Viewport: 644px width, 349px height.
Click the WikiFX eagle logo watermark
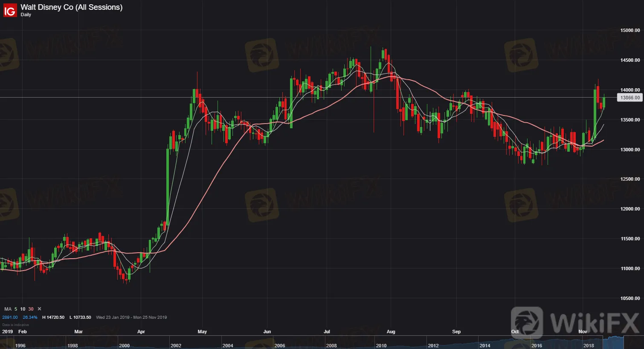click(527, 323)
